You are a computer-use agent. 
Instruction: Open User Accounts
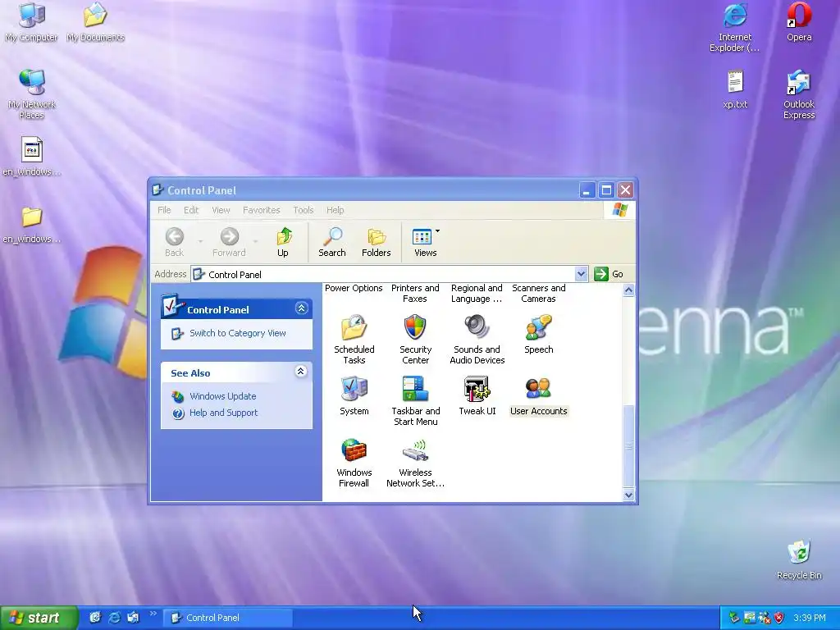[x=538, y=396]
